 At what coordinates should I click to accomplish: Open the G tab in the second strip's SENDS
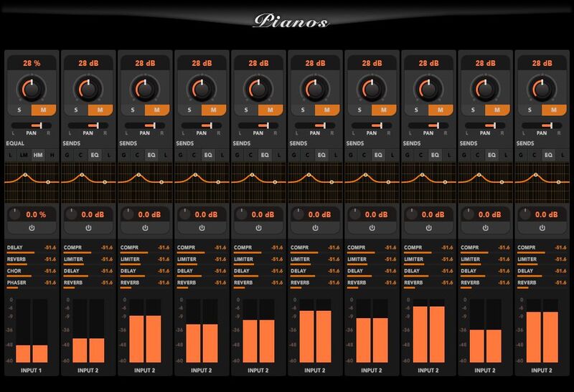click(x=67, y=155)
